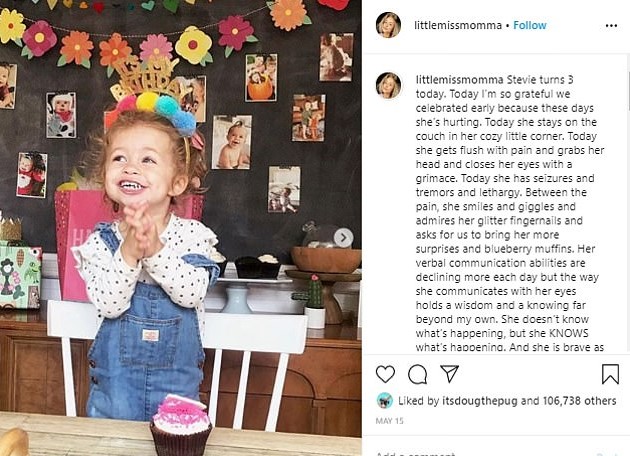
Task: Click the littlemissmomma username in the caption
Action: click(x=449, y=78)
